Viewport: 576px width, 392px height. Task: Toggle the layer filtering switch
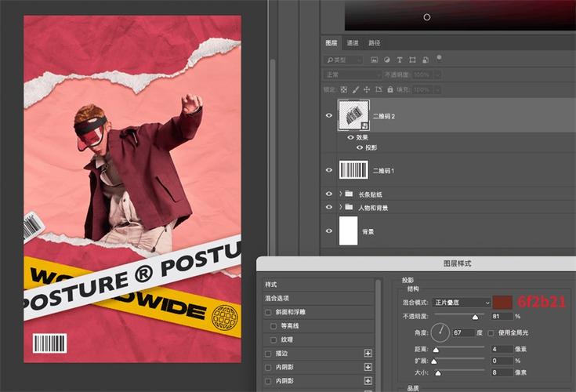(439, 58)
